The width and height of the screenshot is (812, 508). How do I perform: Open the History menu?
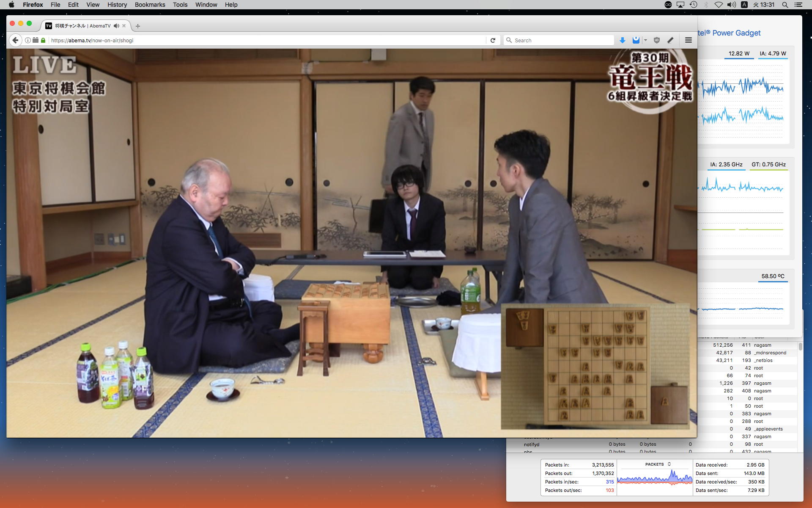tap(117, 5)
